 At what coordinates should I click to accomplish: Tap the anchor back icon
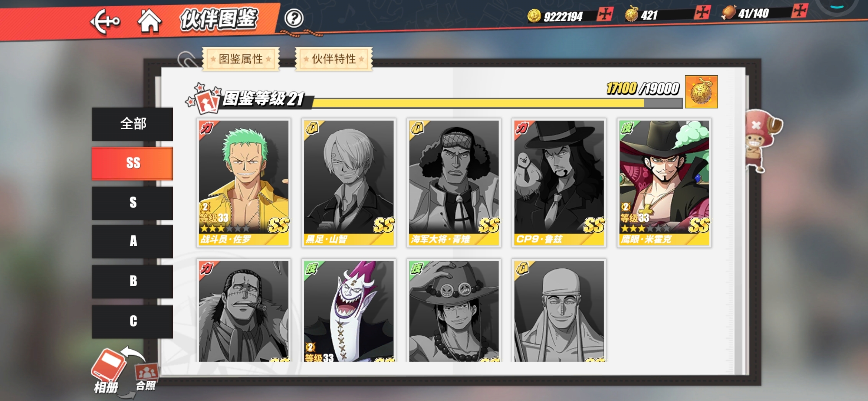105,21
